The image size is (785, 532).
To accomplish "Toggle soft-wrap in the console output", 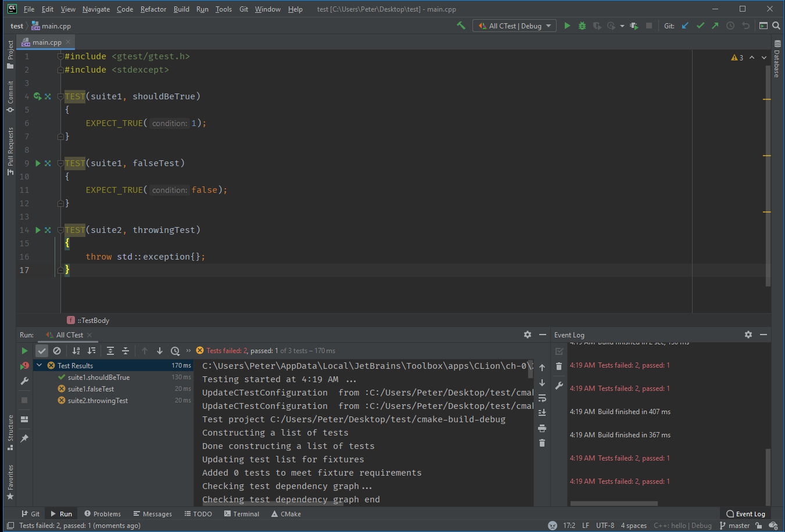I will pos(542,398).
